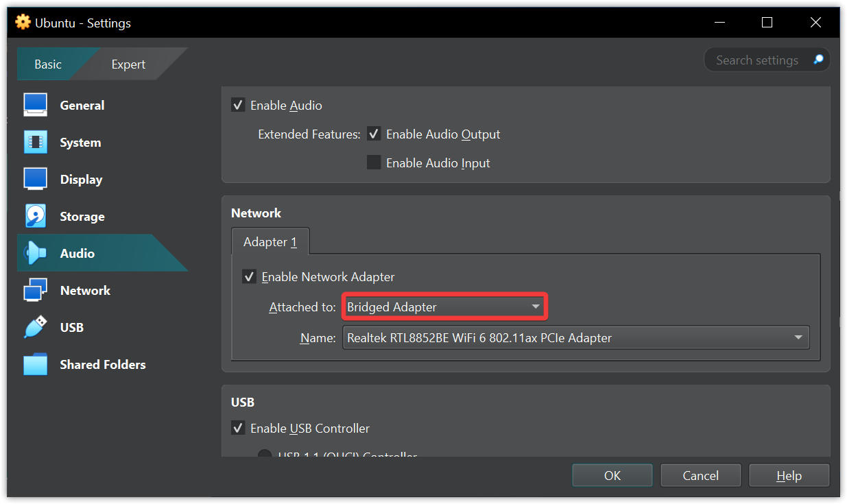Switch to the Basic mode tab
The height and width of the screenshot is (504, 847).
pyautogui.click(x=48, y=64)
